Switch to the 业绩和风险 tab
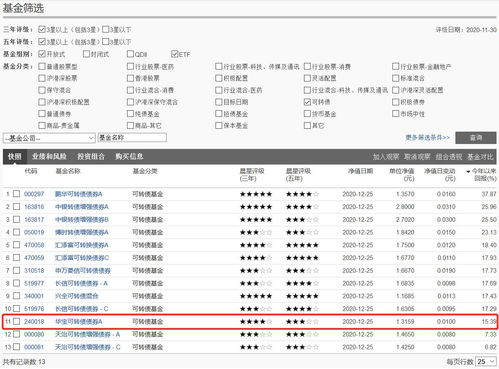The width and height of the screenshot is (499, 369). [x=49, y=156]
